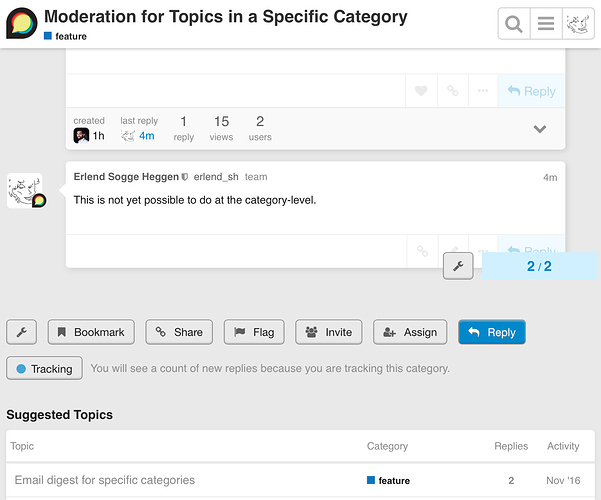Open user profile avatar in header
601x500 pixels.
coord(578,24)
